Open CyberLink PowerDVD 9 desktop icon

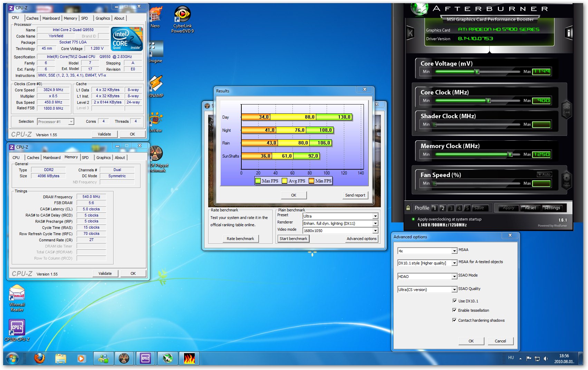[182, 20]
